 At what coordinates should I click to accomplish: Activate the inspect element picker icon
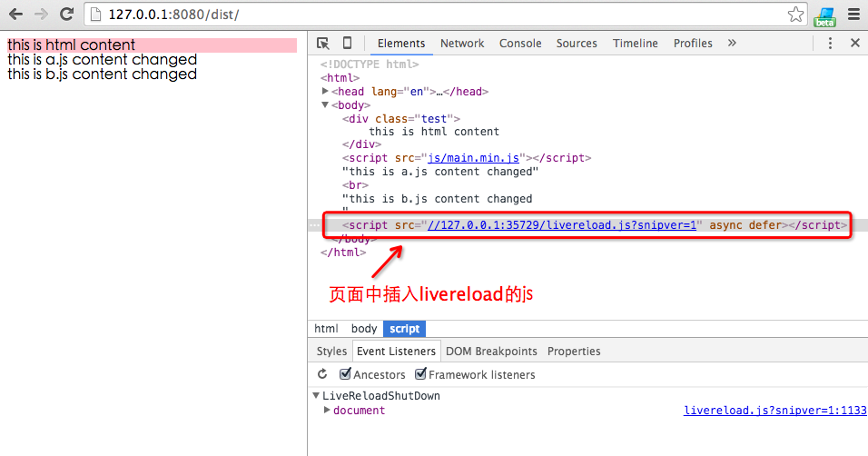322,44
